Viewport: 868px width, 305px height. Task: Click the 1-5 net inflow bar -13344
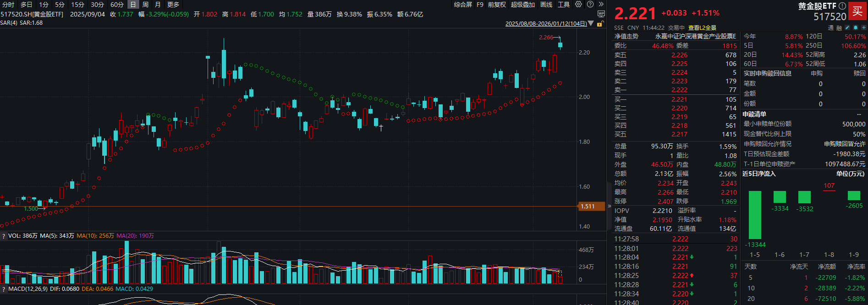click(x=755, y=215)
